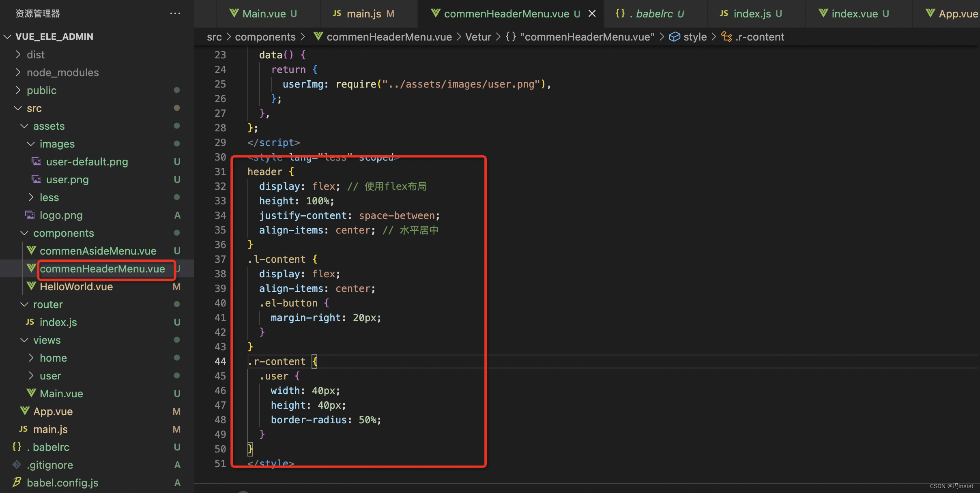Click the JS icon beside main.js tab
980x493 pixels.
337,13
